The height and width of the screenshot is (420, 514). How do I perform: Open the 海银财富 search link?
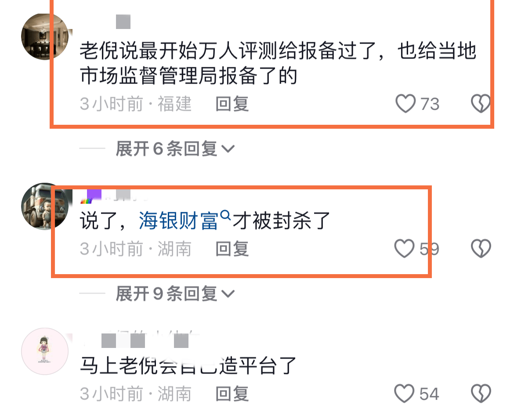click(x=178, y=221)
